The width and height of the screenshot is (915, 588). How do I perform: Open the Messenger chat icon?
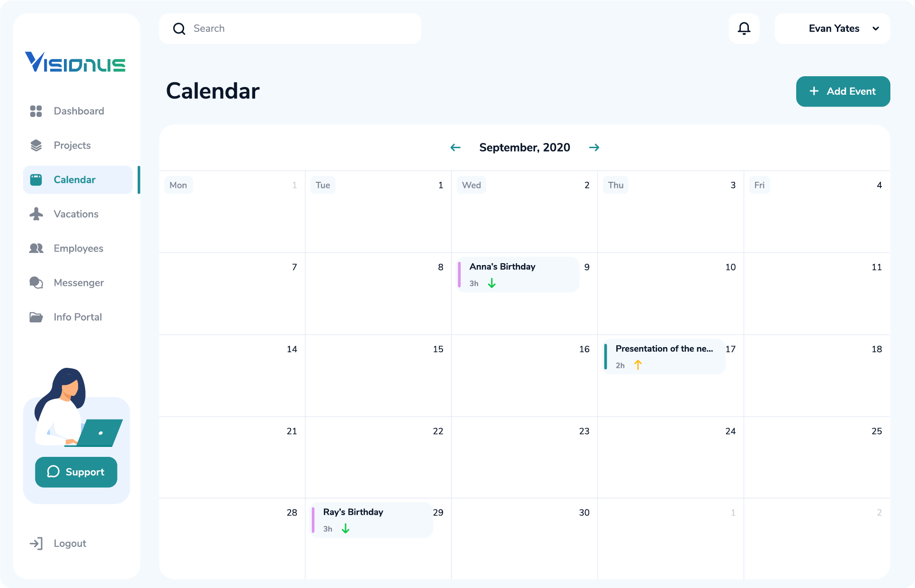36,283
